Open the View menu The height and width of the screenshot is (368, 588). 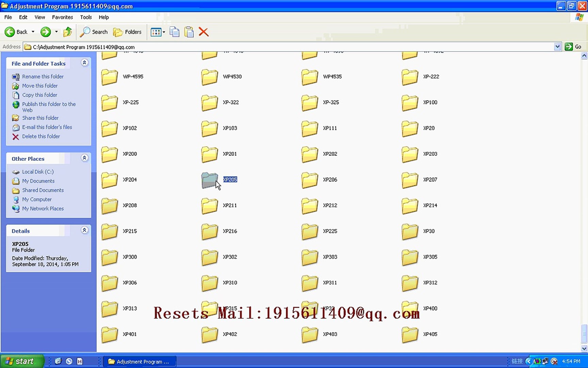39,17
